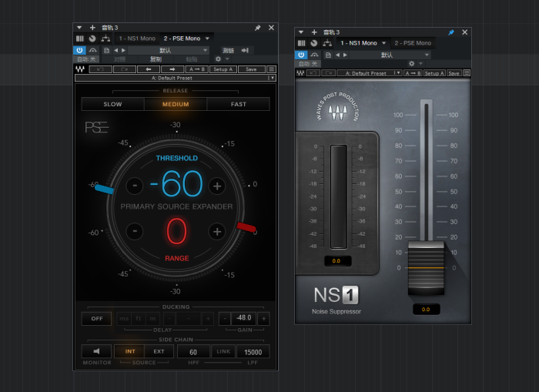Viewport: 539px width, 392px height.
Task: Expand arrow next to gear in PSE window
Action: pos(227,59)
